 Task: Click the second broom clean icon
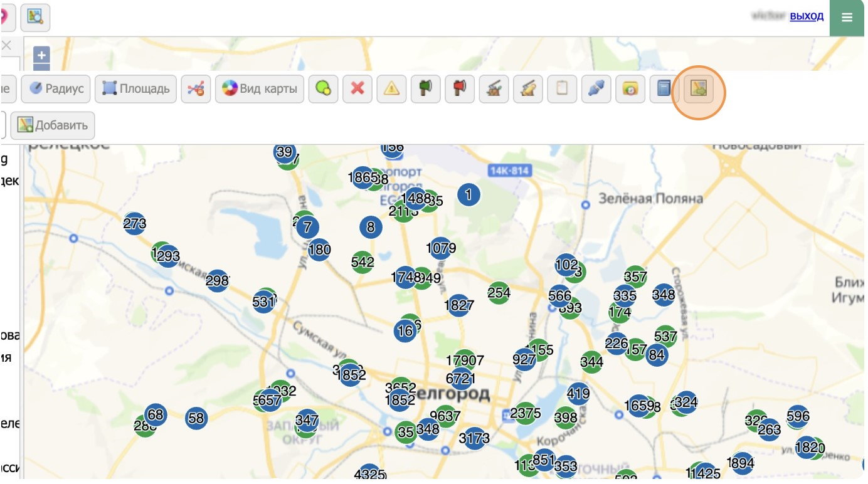[x=528, y=89]
